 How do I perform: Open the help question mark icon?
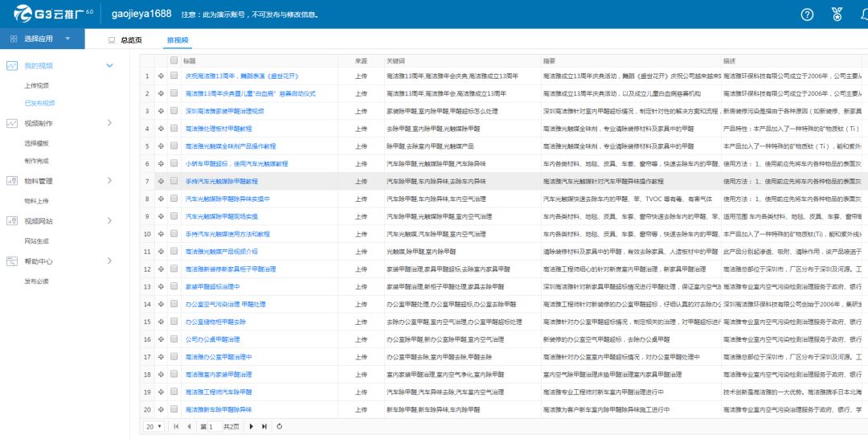pos(808,14)
